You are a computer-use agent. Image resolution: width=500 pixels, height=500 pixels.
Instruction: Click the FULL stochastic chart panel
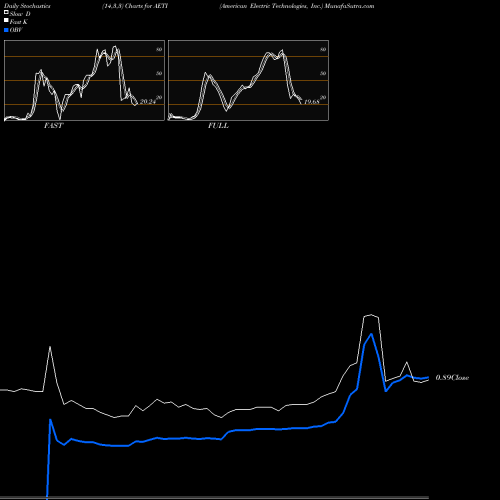click(248, 80)
